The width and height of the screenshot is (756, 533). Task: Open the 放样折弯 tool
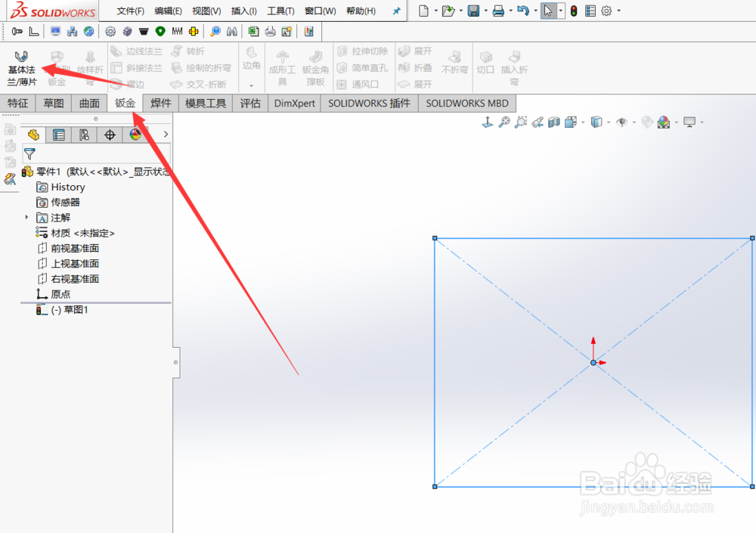[89, 67]
